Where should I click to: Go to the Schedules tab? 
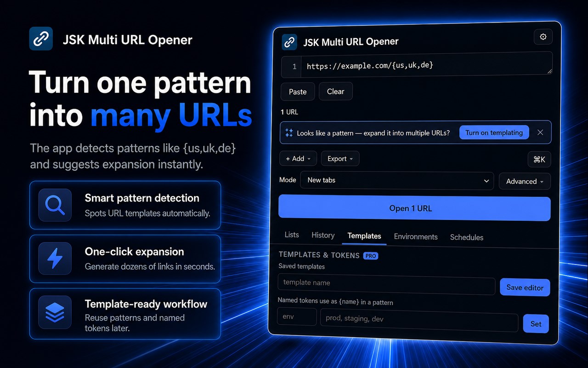pos(467,237)
